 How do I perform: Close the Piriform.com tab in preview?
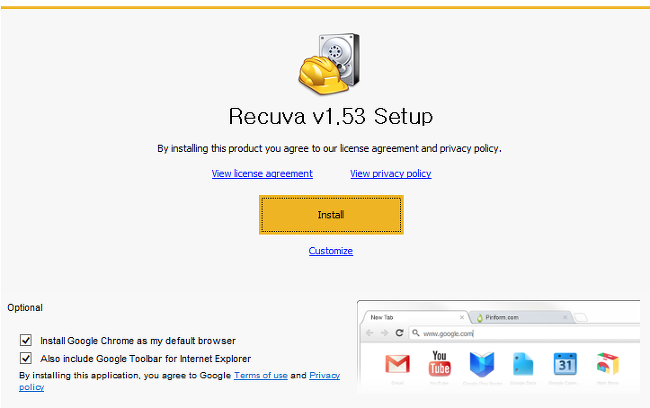click(x=565, y=317)
